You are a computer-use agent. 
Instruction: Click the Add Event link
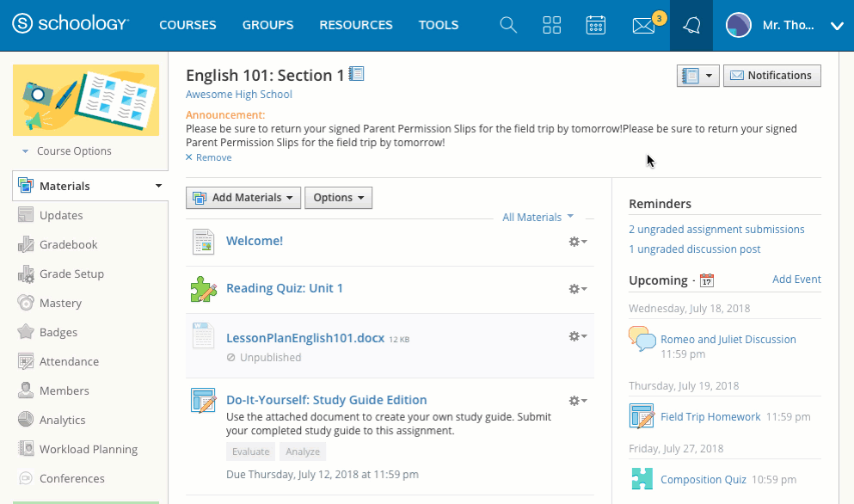point(796,280)
